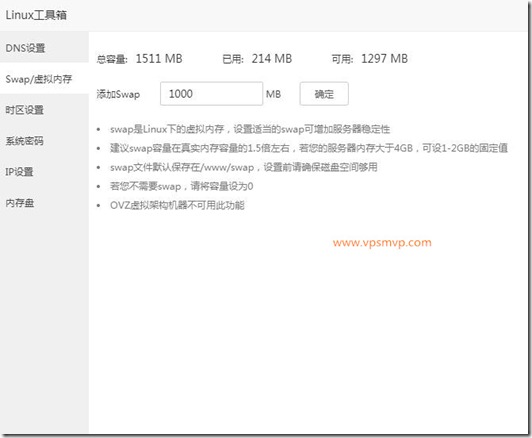This screenshot has height=438, width=532.
Task: Open the DNS设置 tab
Action: [x=44, y=48]
